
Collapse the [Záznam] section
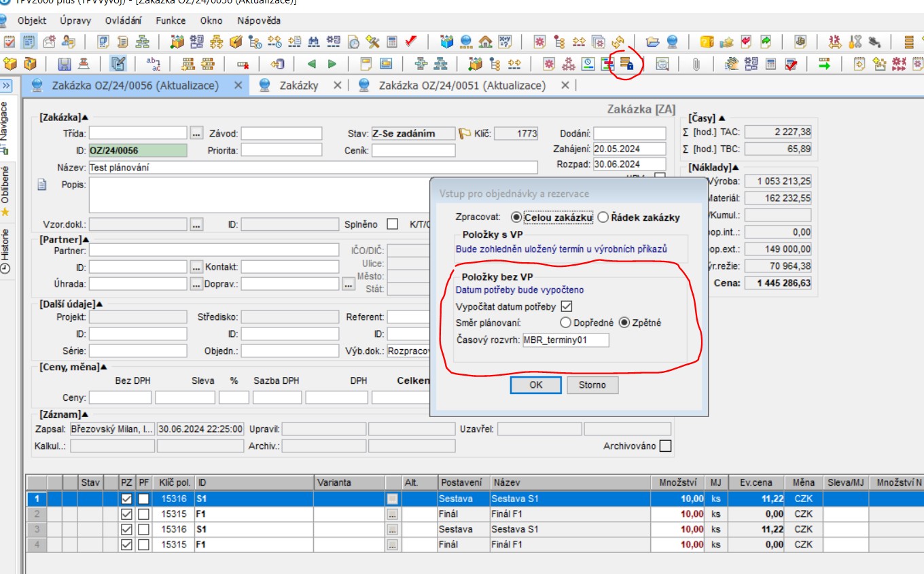(x=85, y=414)
